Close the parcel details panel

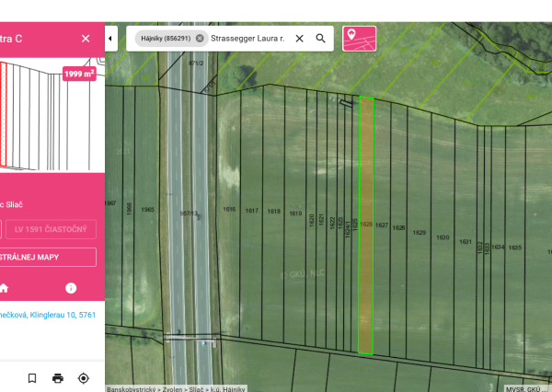click(86, 39)
